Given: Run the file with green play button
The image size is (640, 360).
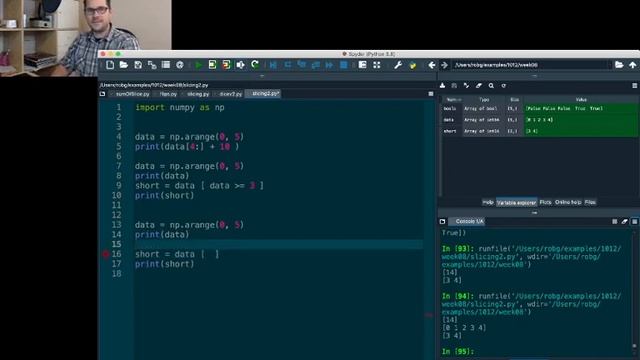Looking at the screenshot, I should point(198,65).
